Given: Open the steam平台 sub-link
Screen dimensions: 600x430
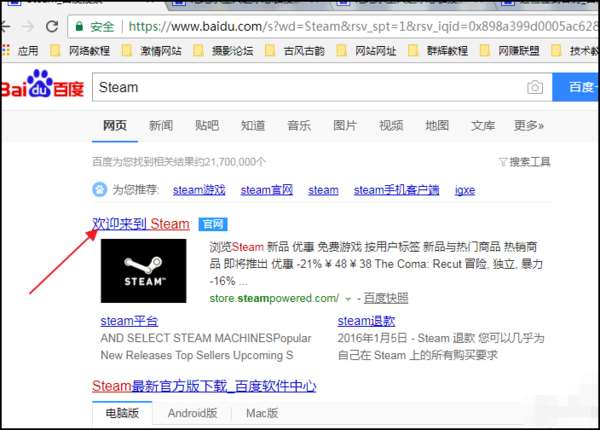Looking at the screenshot, I should [x=129, y=321].
